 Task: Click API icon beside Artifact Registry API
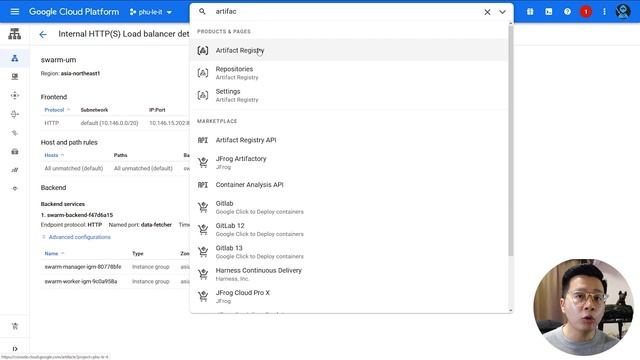pyautogui.click(x=203, y=140)
